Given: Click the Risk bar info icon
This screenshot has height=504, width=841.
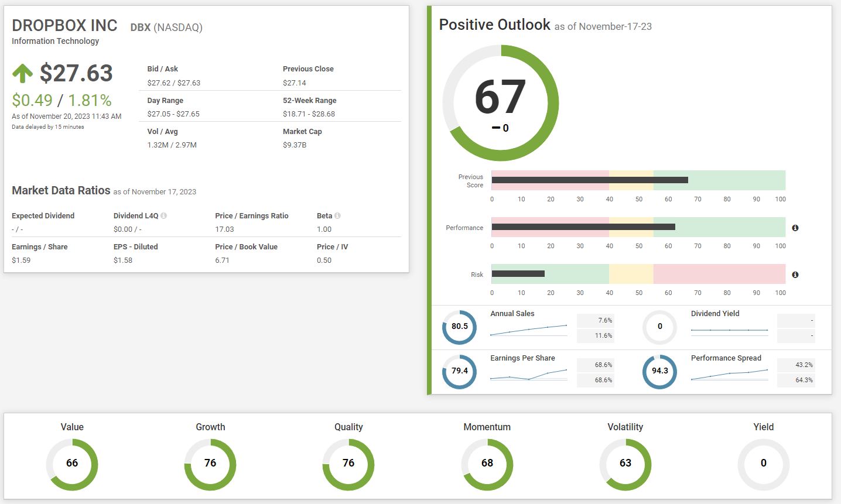Looking at the screenshot, I should click(795, 275).
